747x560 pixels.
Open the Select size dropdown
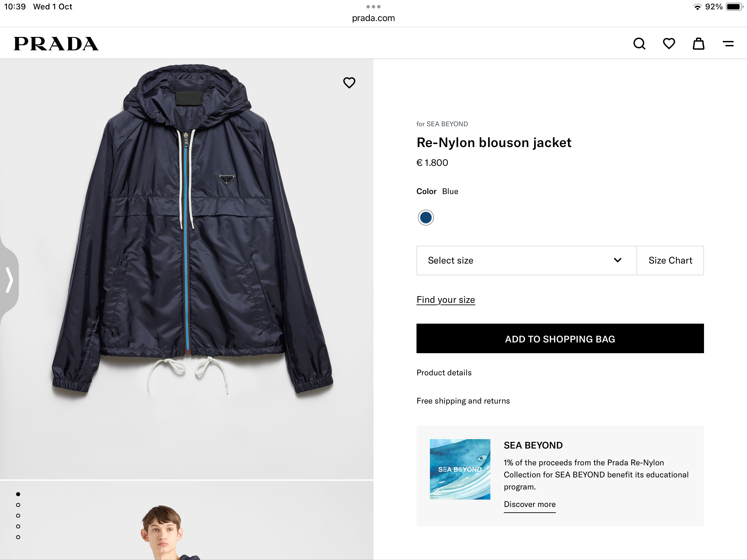click(x=526, y=261)
